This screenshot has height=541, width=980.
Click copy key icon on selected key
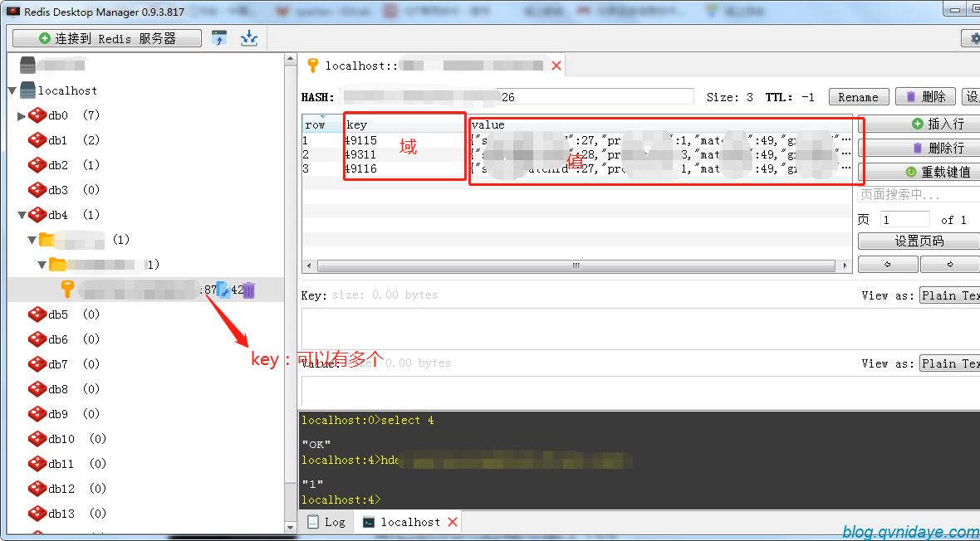tap(223, 290)
